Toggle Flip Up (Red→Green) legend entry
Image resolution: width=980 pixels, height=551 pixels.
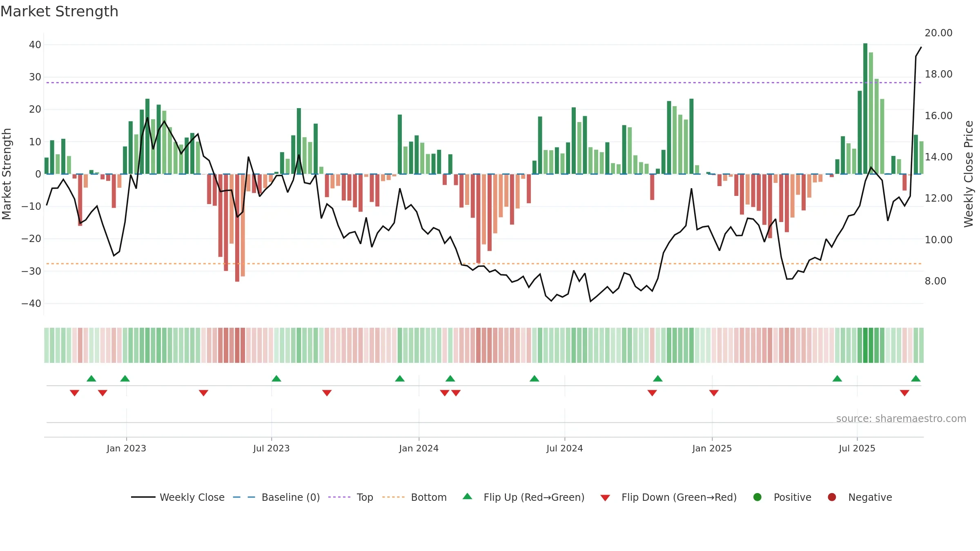523,497
